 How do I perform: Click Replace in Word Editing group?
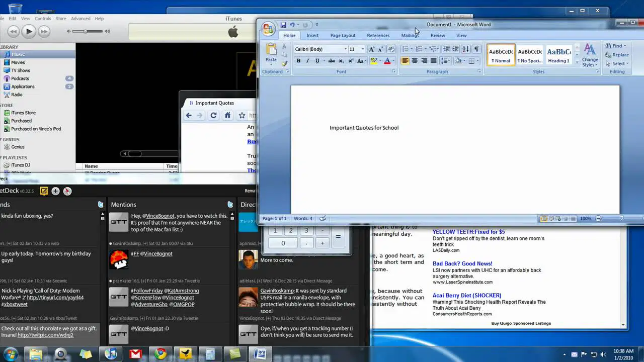(x=616, y=55)
